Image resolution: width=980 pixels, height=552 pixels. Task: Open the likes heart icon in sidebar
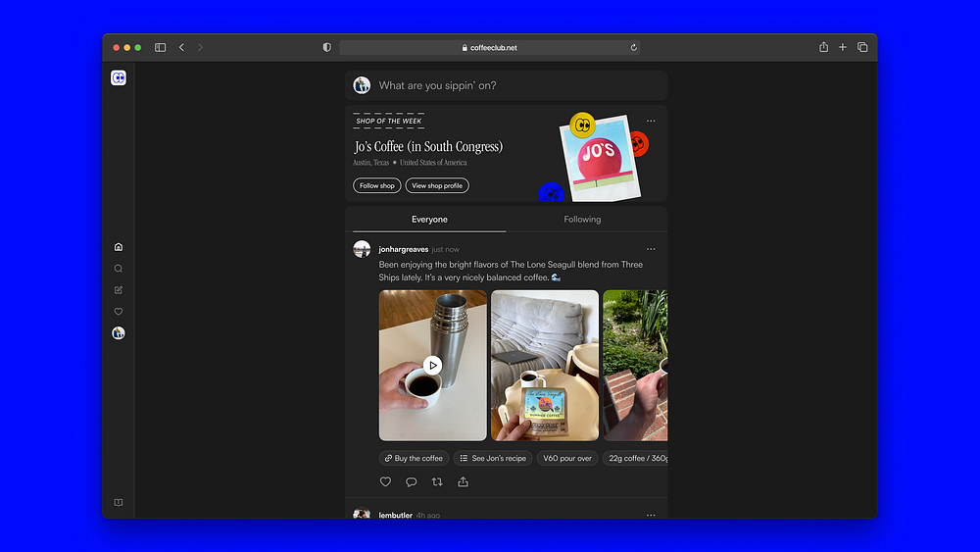click(119, 312)
